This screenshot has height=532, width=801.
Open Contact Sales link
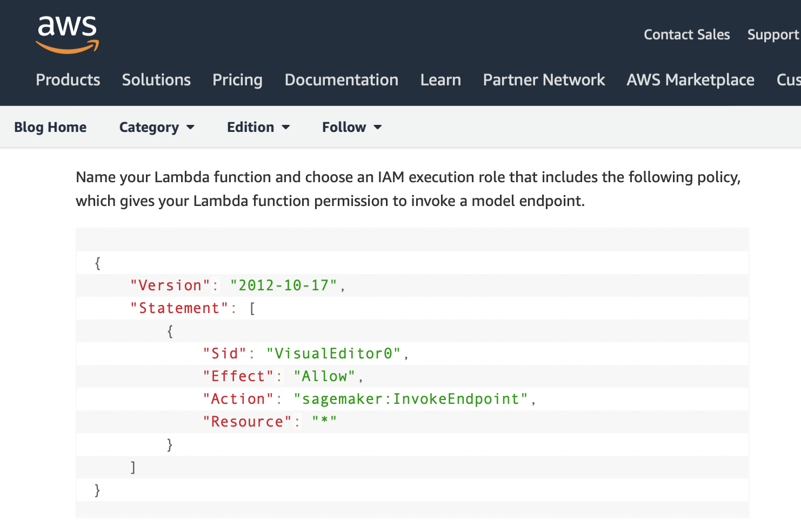(x=686, y=35)
